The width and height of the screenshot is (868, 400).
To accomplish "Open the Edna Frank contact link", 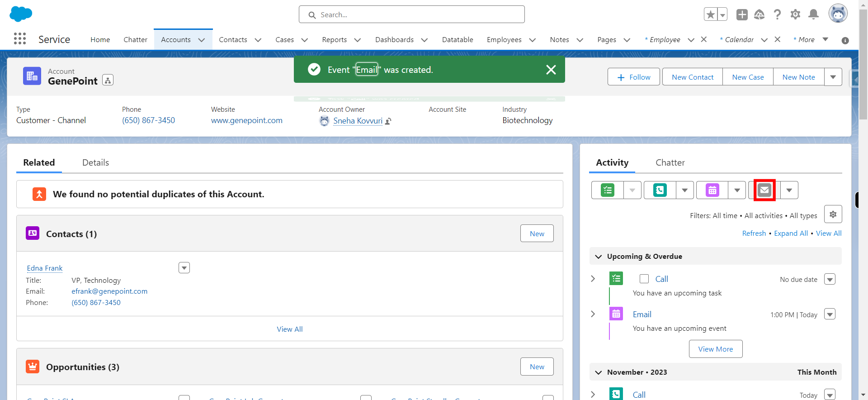I will 45,268.
